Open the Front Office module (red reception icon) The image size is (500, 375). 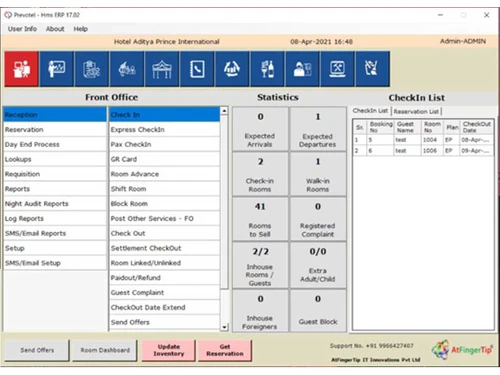tap(21, 69)
